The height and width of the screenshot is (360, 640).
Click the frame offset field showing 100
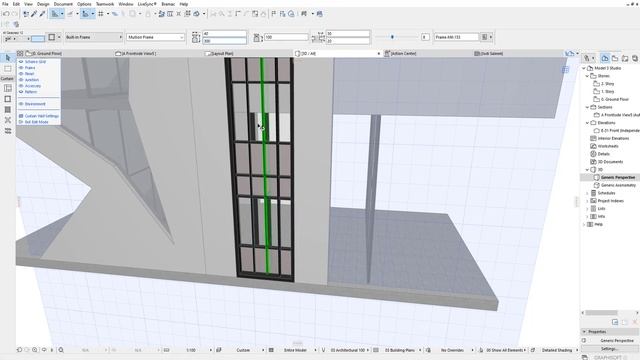(x=286, y=37)
